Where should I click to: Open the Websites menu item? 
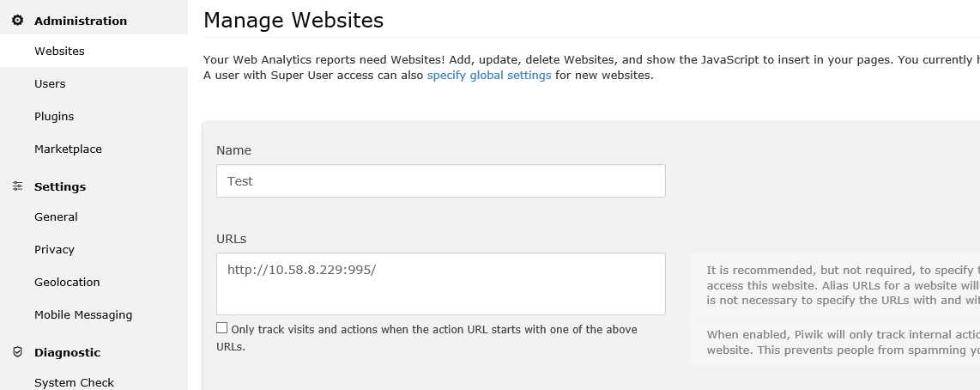[59, 52]
